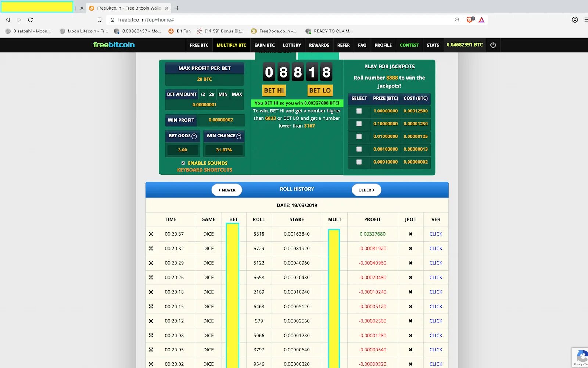The height and width of the screenshot is (368, 588).
Task: Select the 1.00000000 BTC jackpot checkbox
Action: point(359,111)
